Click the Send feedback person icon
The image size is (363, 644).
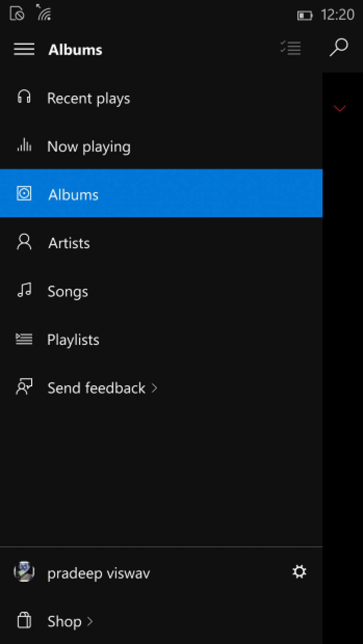[24, 386]
